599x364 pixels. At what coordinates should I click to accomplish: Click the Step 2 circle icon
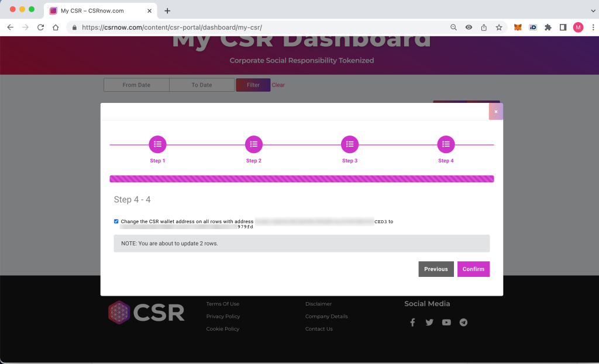click(x=254, y=144)
